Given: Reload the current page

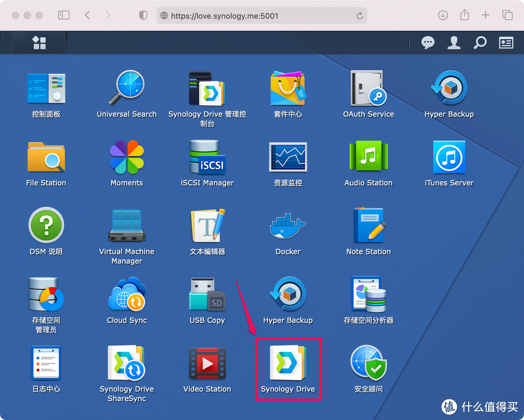Looking at the screenshot, I should tap(360, 16).
